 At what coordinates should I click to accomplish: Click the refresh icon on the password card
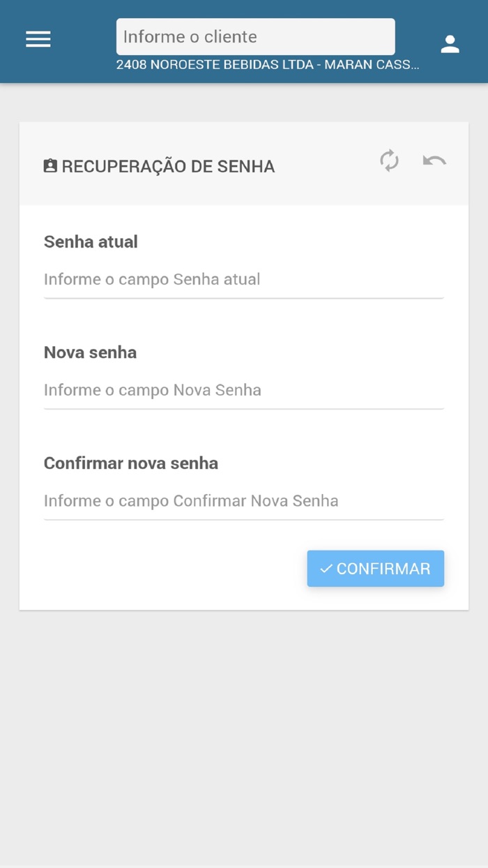coord(390,161)
